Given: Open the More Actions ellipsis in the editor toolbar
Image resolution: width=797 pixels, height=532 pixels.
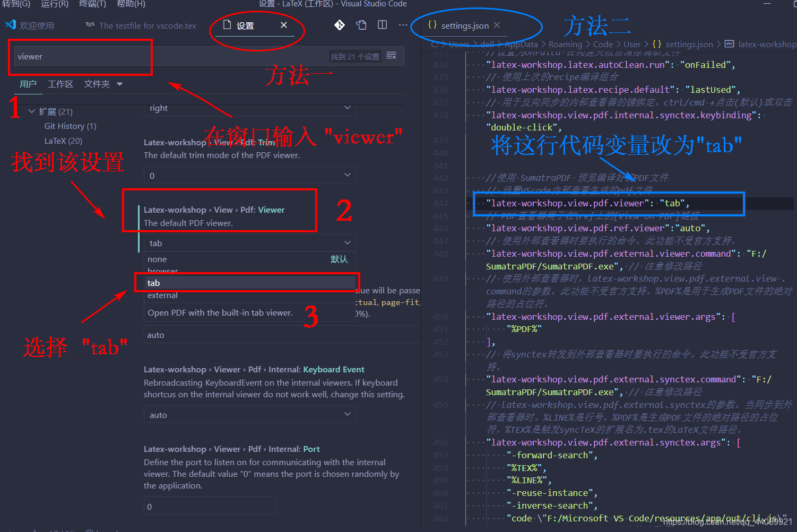Looking at the screenshot, I should (403, 25).
